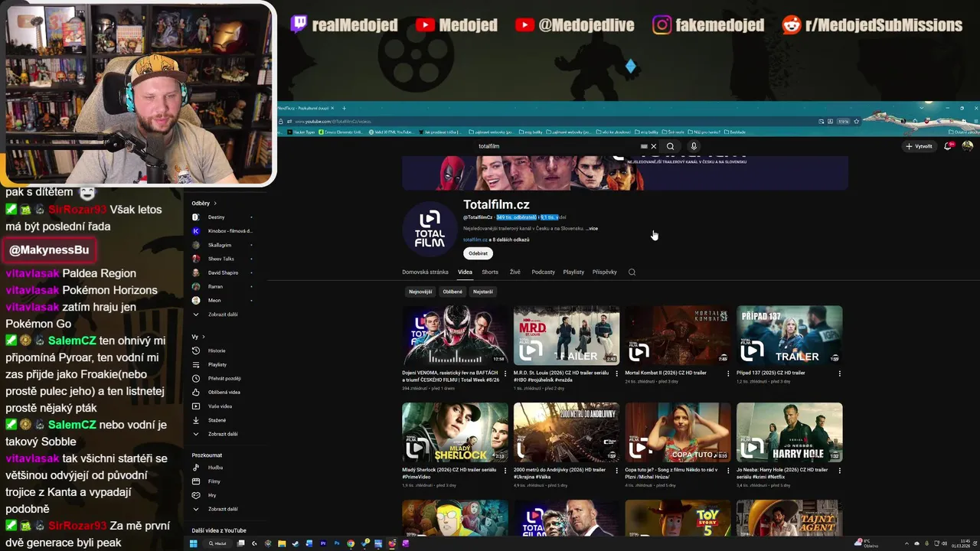Open Případ 137 trailer thumbnail
980x551 pixels.
(789, 335)
